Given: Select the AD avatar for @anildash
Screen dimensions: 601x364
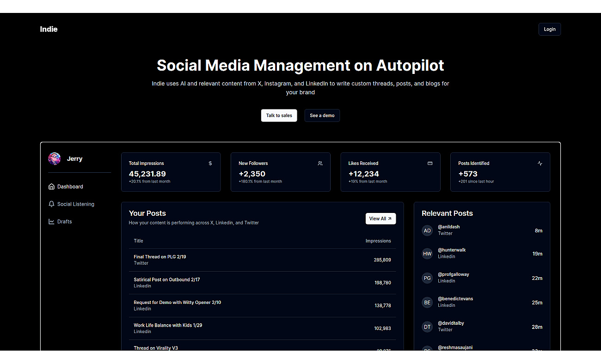Looking at the screenshot, I should coord(427,231).
